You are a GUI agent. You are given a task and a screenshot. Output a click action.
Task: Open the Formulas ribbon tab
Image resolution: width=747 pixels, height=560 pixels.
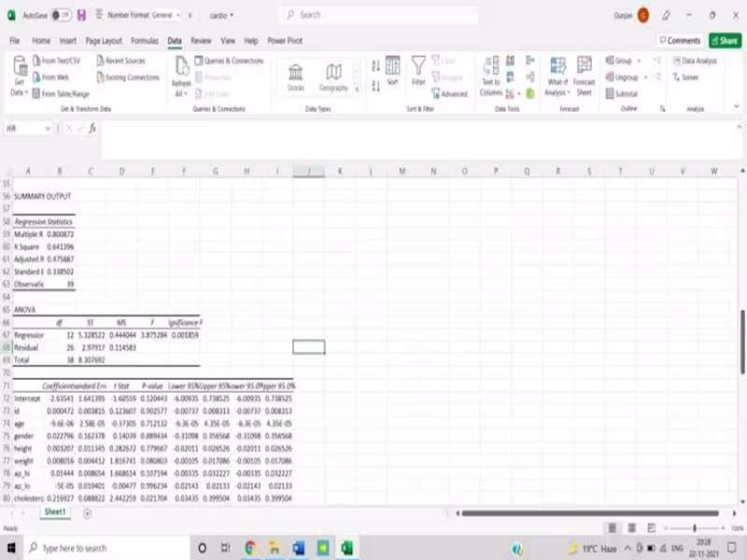pyautogui.click(x=143, y=40)
